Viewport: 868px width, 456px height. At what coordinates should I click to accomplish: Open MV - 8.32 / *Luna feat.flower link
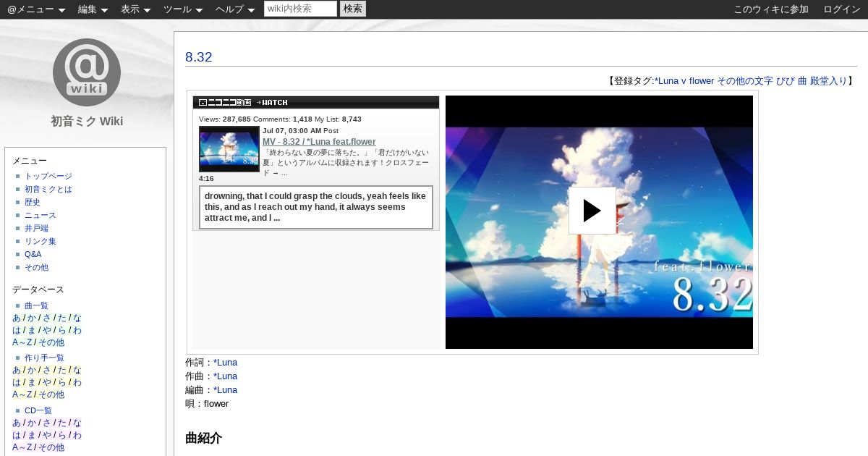tap(319, 142)
